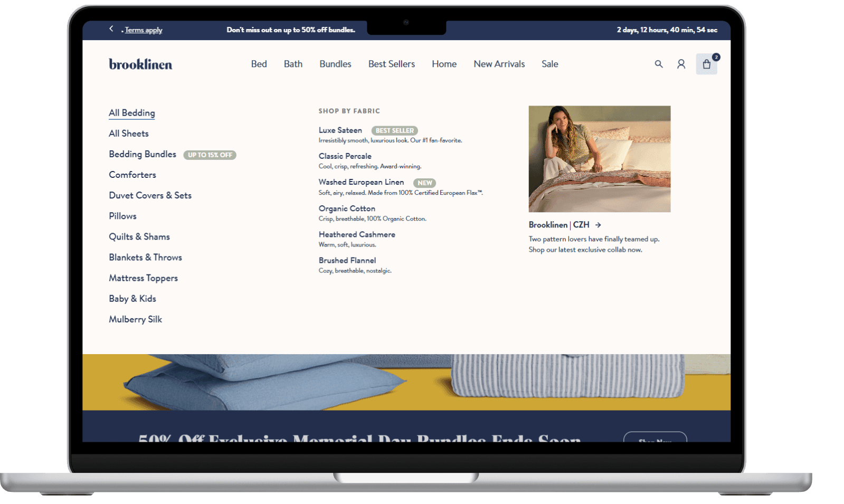Image resolution: width=844 pixels, height=504 pixels.
Task: Open the Bundles menu
Action: tap(335, 64)
